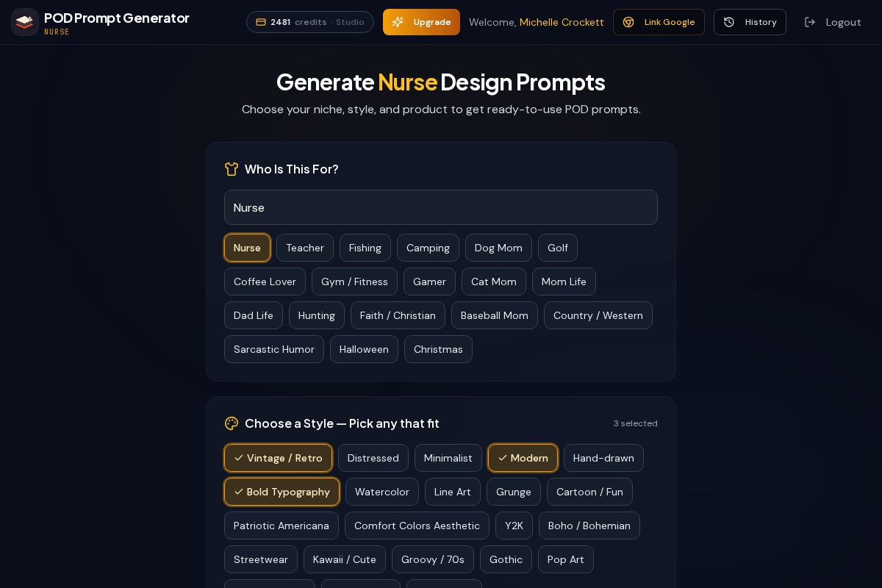This screenshot has width=882, height=588.
Task: Select the Cat Mom niche
Action: click(x=494, y=282)
